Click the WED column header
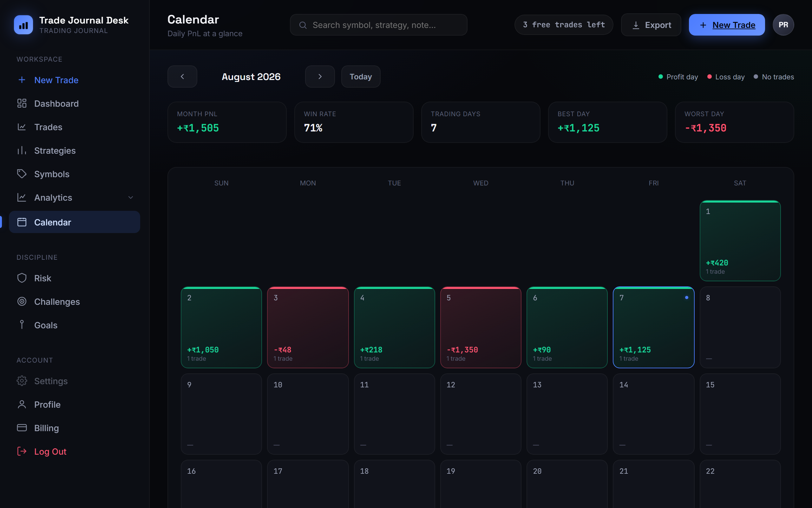 (481, 183)
